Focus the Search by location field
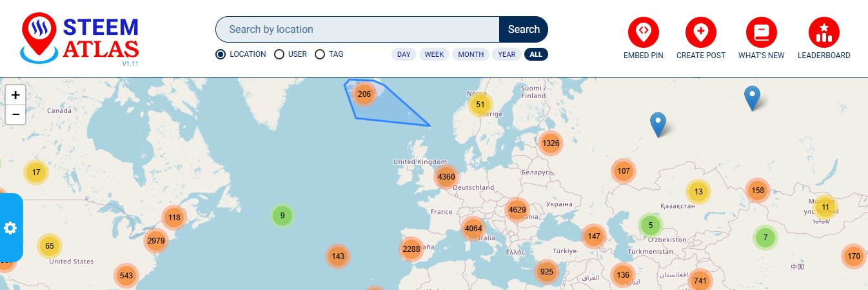This screenshot has width=868, height=290. click(357, 29)
